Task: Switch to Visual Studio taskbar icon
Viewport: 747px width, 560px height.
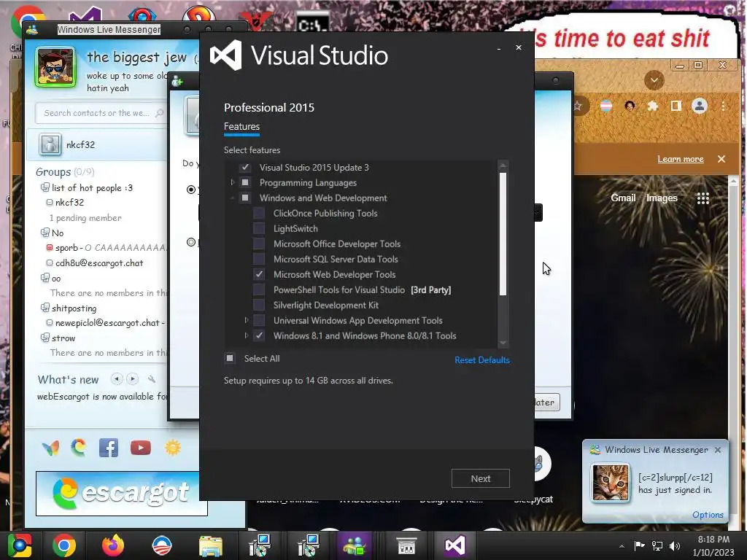Action: pyautogui.click(x=455, y=545)
